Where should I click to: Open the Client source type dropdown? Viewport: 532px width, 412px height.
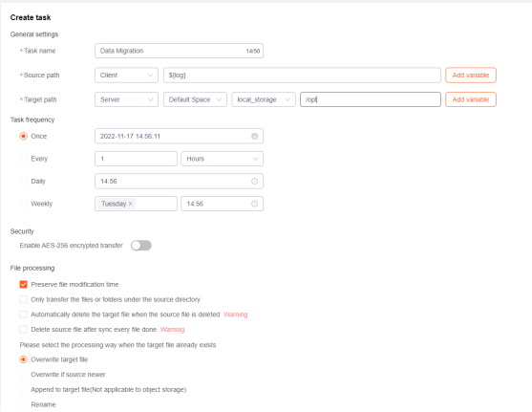[127, 76]
